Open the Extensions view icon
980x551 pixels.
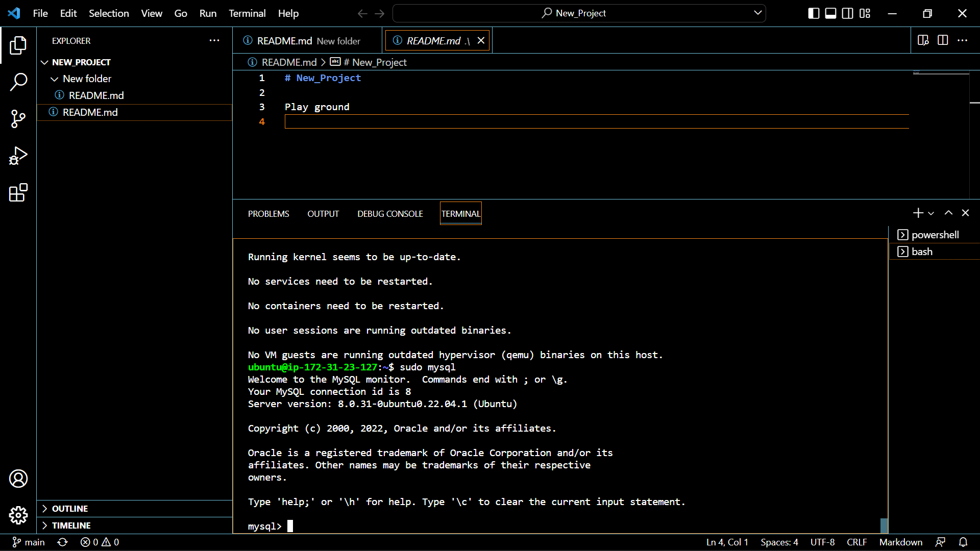pyautogui.click(x=18, y=193)
